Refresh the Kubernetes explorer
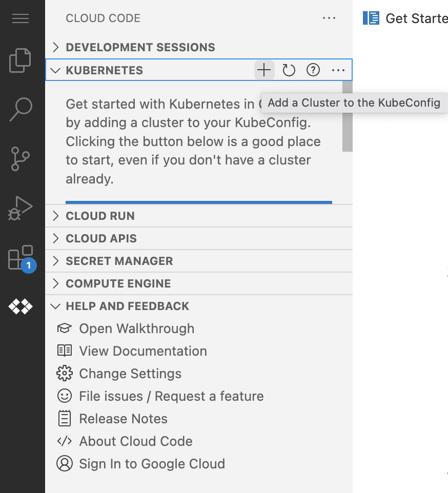Viewport: 448px width, 493px height. pos(289,70)
